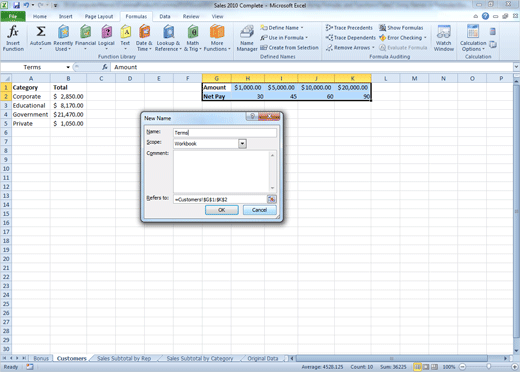The width and height of the screenshot is (520, 372).
Task: Click in the Comment text box
Action: (x=222, y=172)
